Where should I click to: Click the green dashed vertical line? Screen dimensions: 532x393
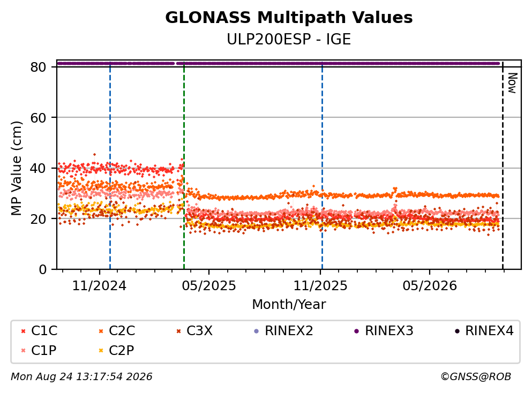pyautogui.click(x=184, y=165)
